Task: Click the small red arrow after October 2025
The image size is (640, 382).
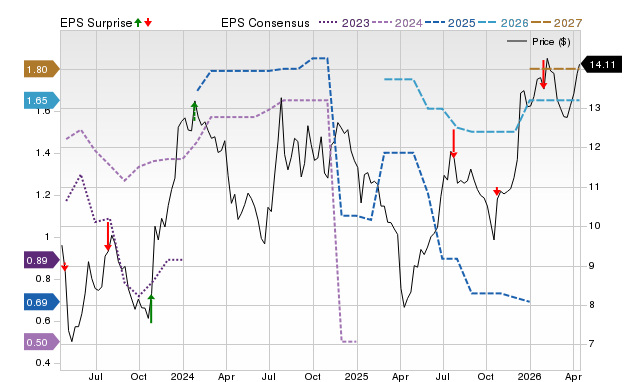Action: 497,191
